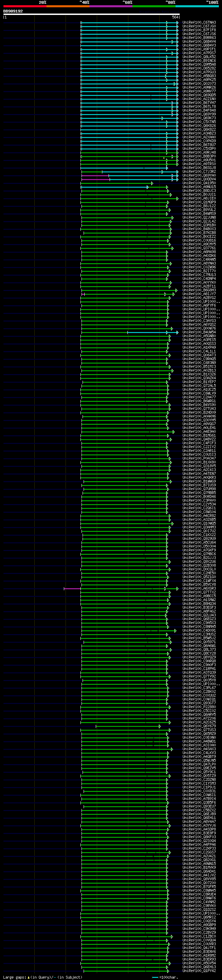Select hit label UniRef100_Q69K73

pyautogui.click(x=199, y=118)
